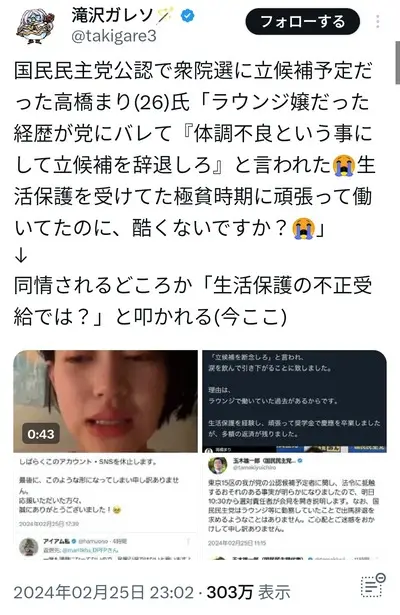Click the blue verified badge icon
This screenshot has width=400, height=615.
(x=187, y=16)
